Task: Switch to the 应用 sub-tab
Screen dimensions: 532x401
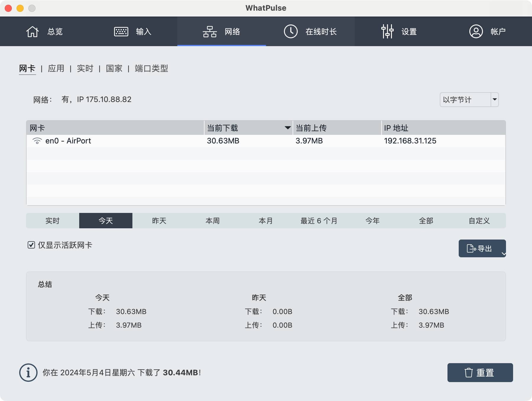Action: click(x=56, y=69)
